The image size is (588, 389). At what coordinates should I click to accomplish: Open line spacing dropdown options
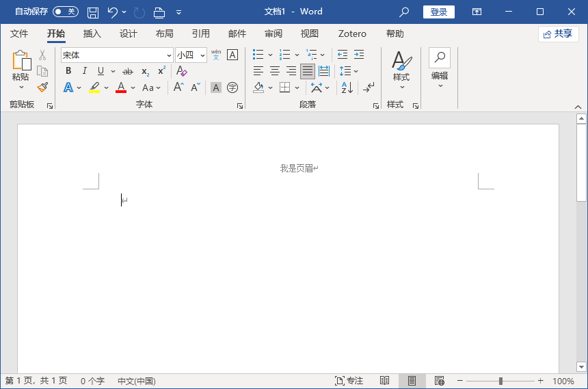(356, 71)
